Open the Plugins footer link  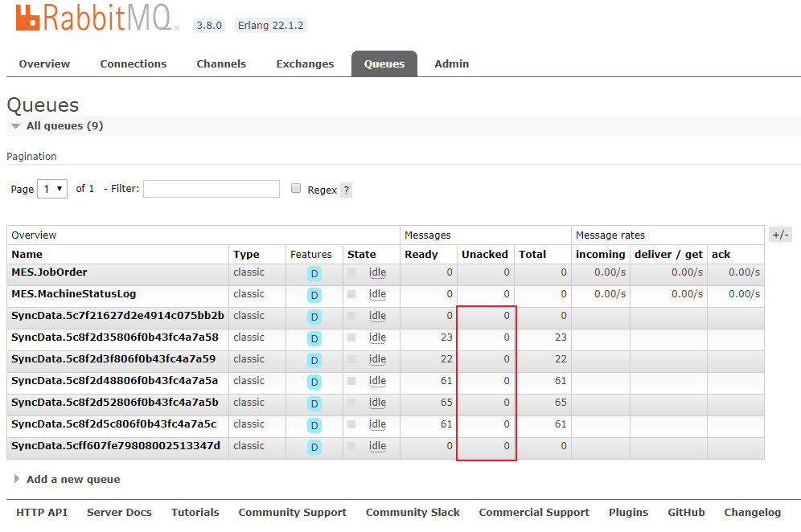click(628, 512)
